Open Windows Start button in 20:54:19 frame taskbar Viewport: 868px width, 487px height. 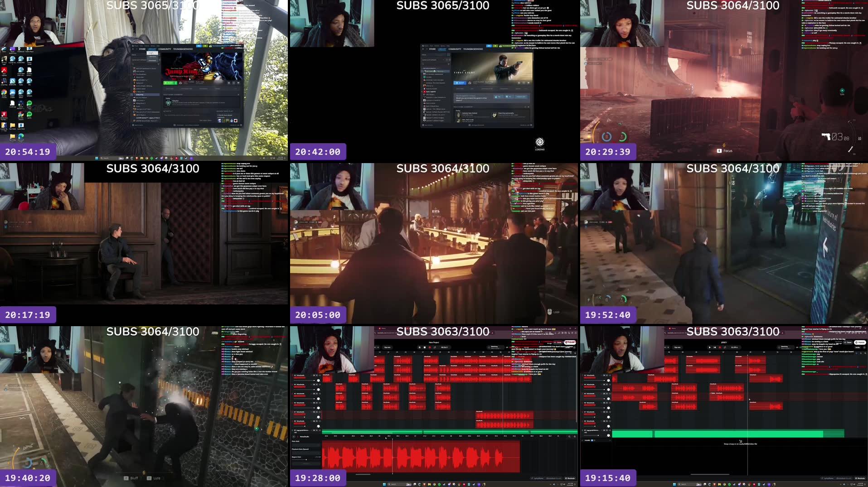(x=97, y=158)
